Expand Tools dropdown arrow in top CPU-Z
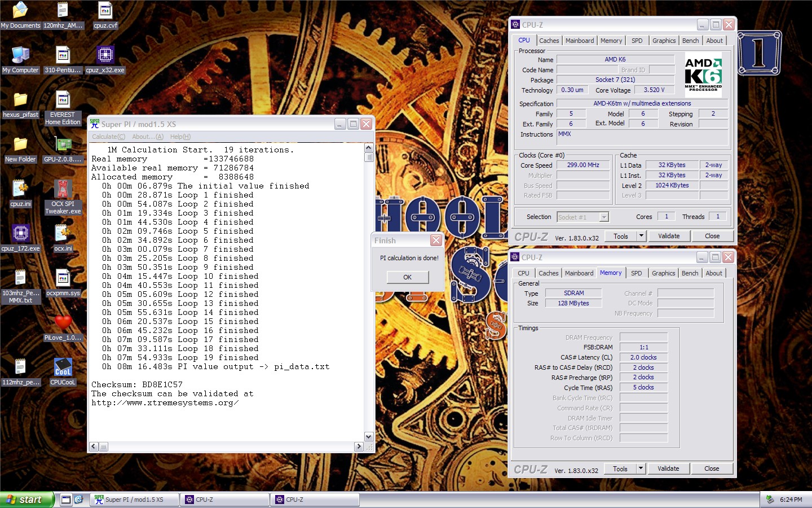This screenshot has height=508, width=812. 641,237
